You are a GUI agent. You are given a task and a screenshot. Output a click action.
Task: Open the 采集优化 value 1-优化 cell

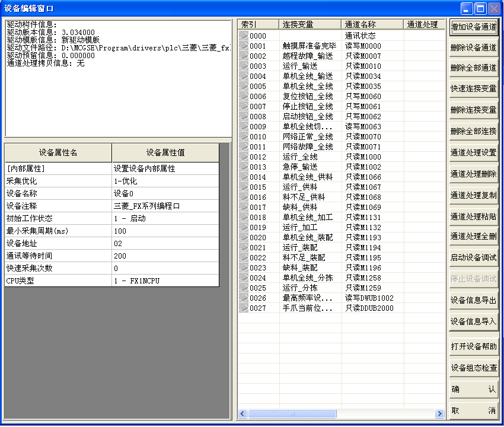click(166, 181)
